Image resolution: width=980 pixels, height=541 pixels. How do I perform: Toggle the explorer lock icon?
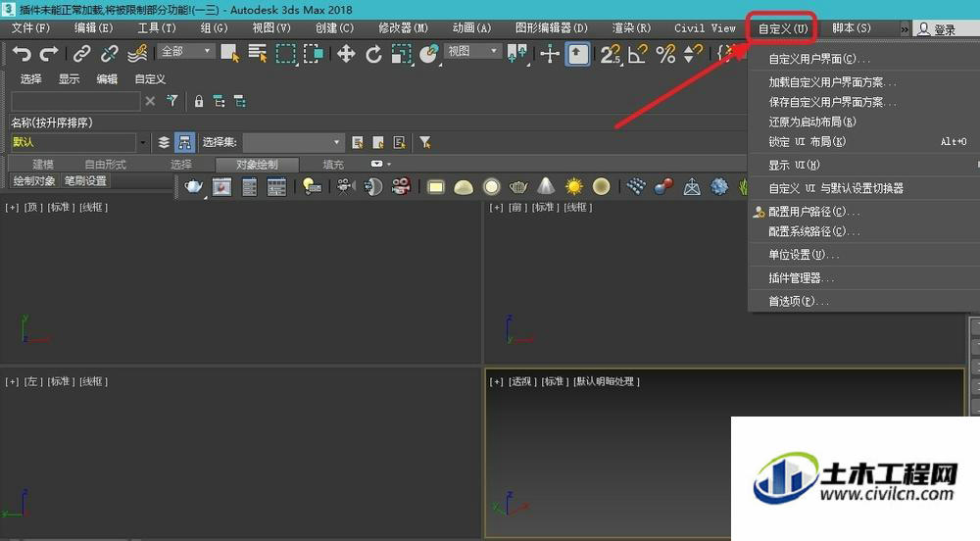click(x=199, y=101)
